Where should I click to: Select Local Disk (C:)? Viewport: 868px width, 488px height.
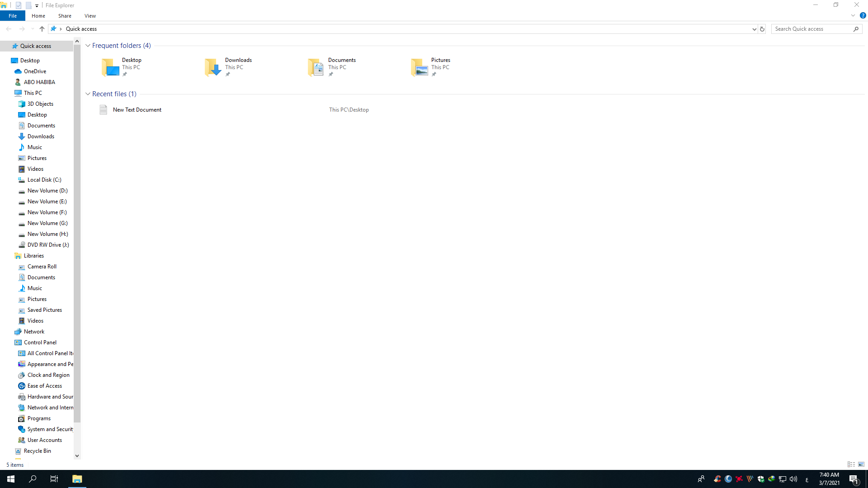click(x=44, y=180)
